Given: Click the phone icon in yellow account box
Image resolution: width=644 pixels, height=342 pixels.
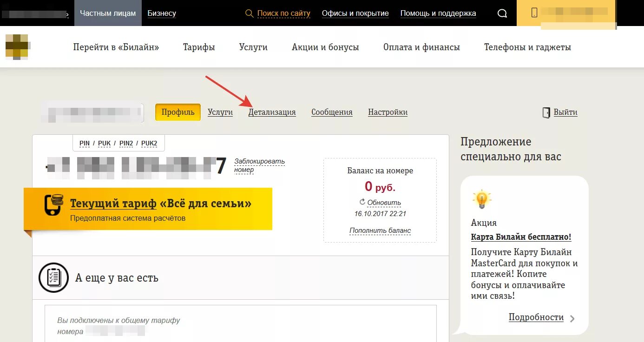Looking at the screenshot, I should pos(534,13).
